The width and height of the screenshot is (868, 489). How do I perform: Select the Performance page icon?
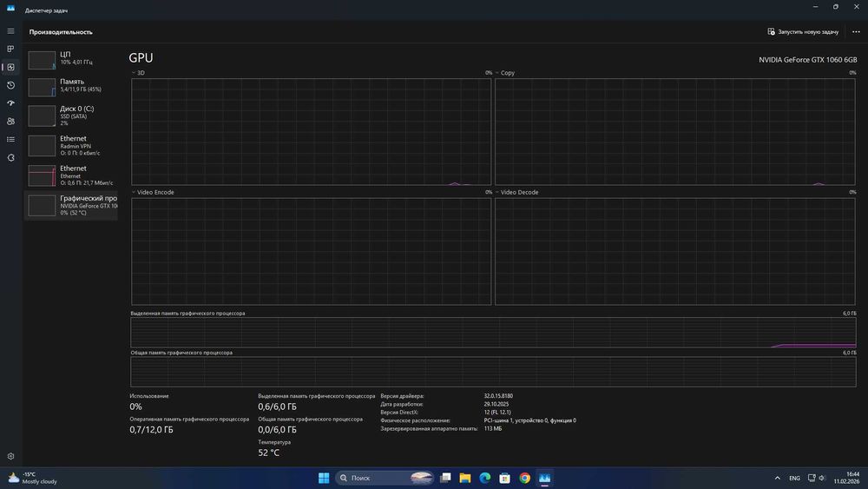pyautogui.click(x=10, y=67)
